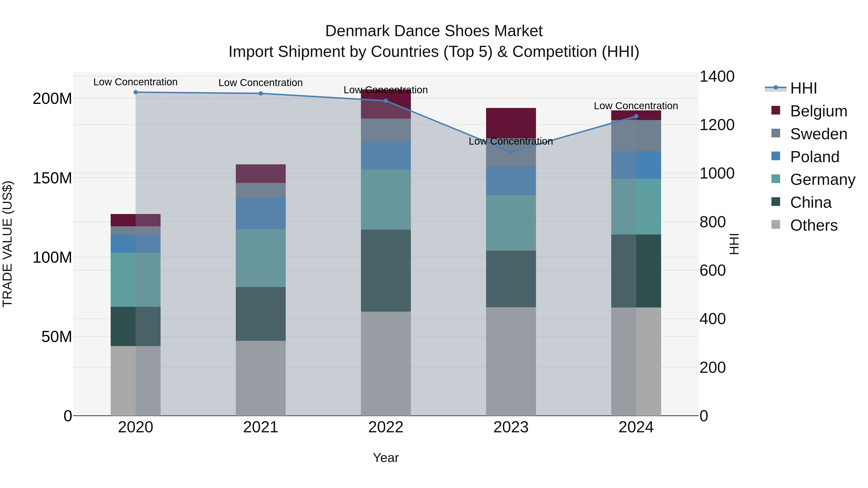Toggle the HHI legend entry
Screen dimensions: 868x488
791,88
